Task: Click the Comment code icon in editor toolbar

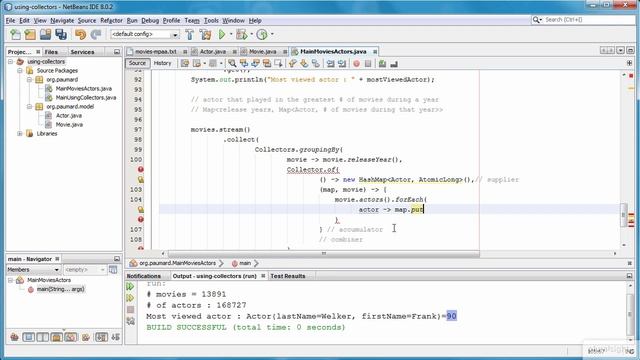Action: point(382,63)
